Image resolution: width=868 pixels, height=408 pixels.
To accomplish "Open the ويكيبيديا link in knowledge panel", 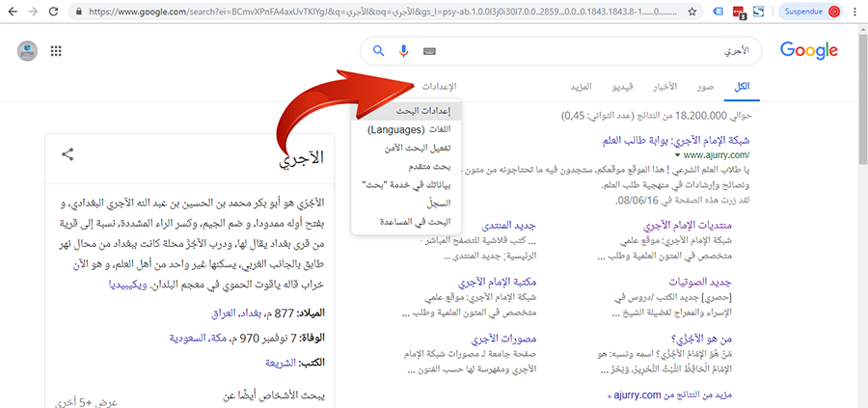I will 128,286.
